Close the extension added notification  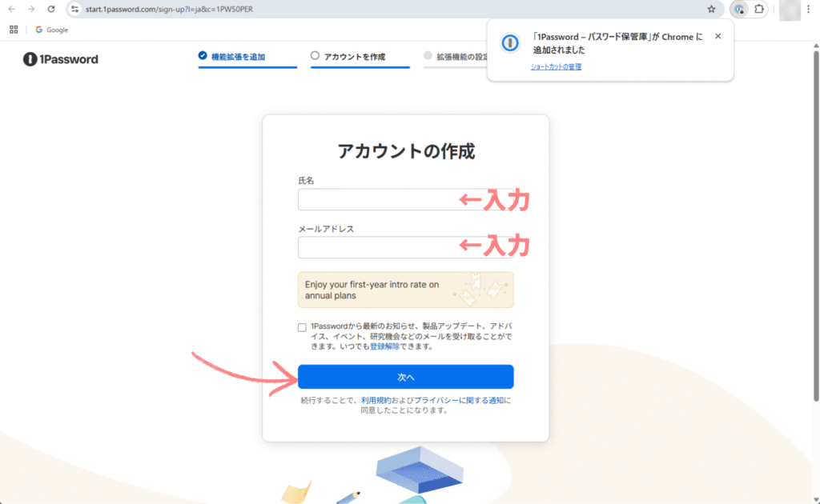click(718, 36)
